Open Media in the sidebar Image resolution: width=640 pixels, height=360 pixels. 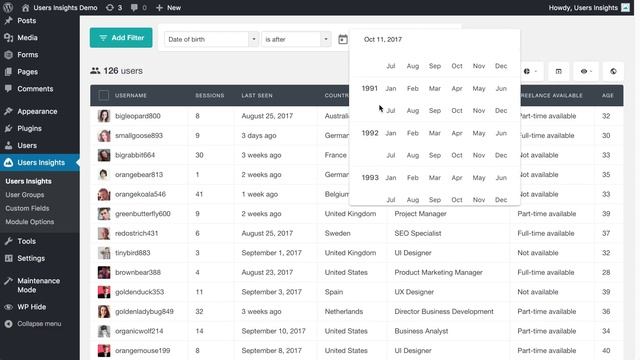coord(27,38)
